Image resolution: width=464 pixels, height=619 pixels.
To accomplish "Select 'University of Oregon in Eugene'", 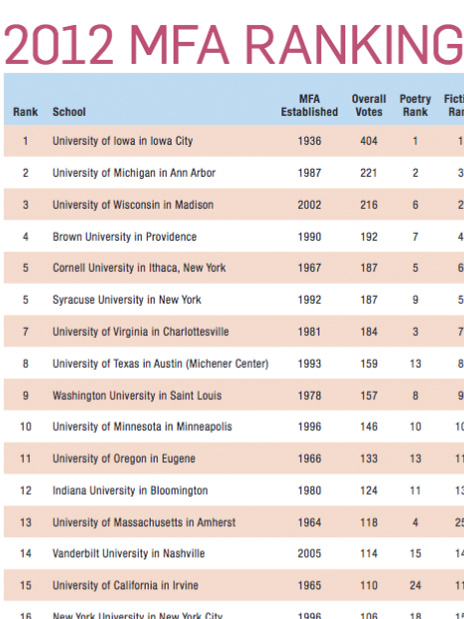I will tap(124, 459).
